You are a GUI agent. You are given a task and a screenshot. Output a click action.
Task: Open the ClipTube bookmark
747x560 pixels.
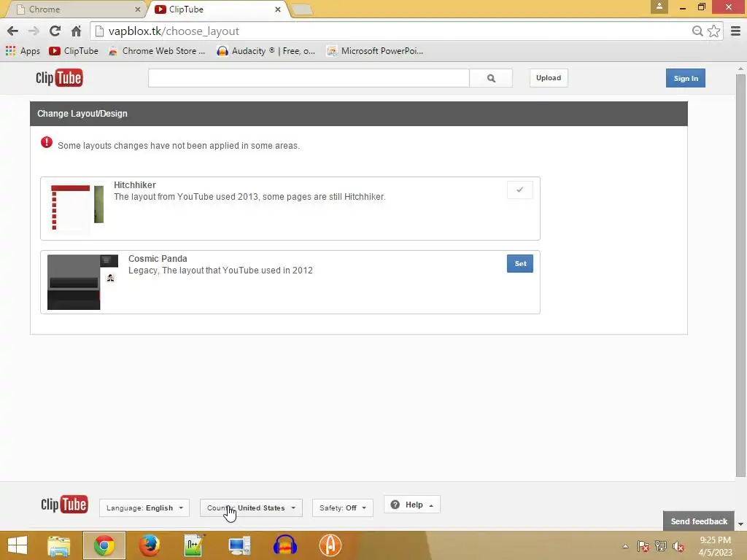pyautogui.click(x=74, y=51)
